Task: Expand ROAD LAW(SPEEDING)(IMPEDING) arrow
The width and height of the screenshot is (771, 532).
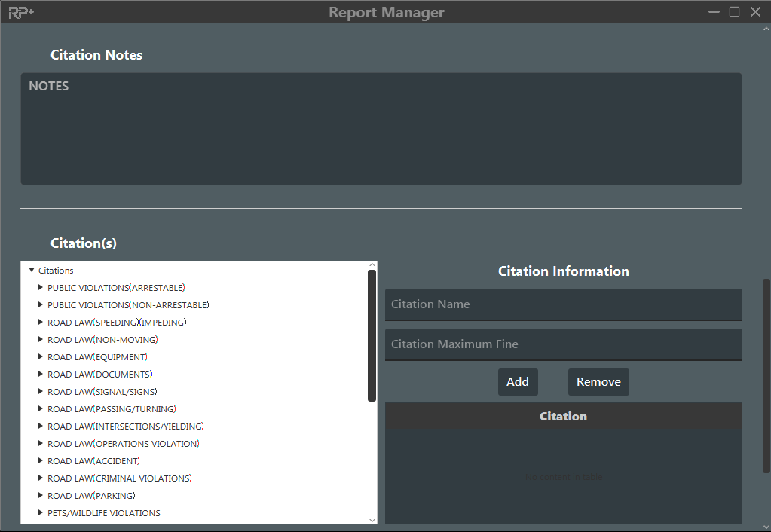Action: (x=41, y=323)
